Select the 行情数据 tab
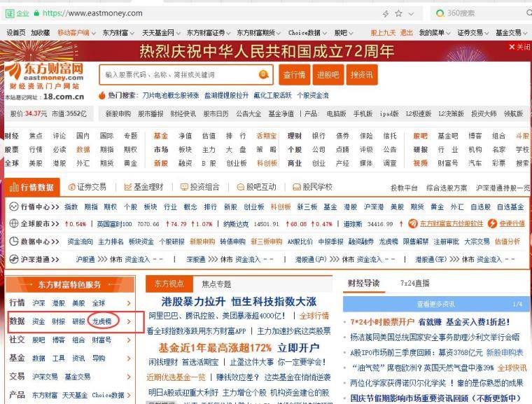Image resolution: width=532 pixels, height=404 pixels. pos(32,187)
